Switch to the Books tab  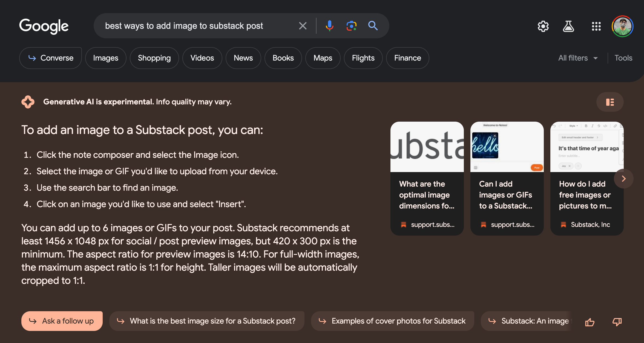coord(283,58)
